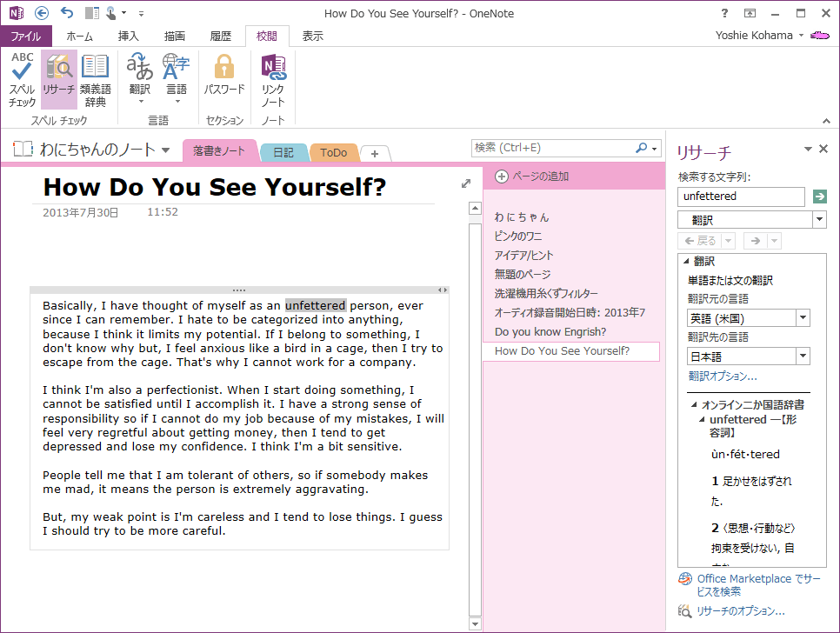
Task: Run the スペルチェック spell check
Action: click(22, 79)
